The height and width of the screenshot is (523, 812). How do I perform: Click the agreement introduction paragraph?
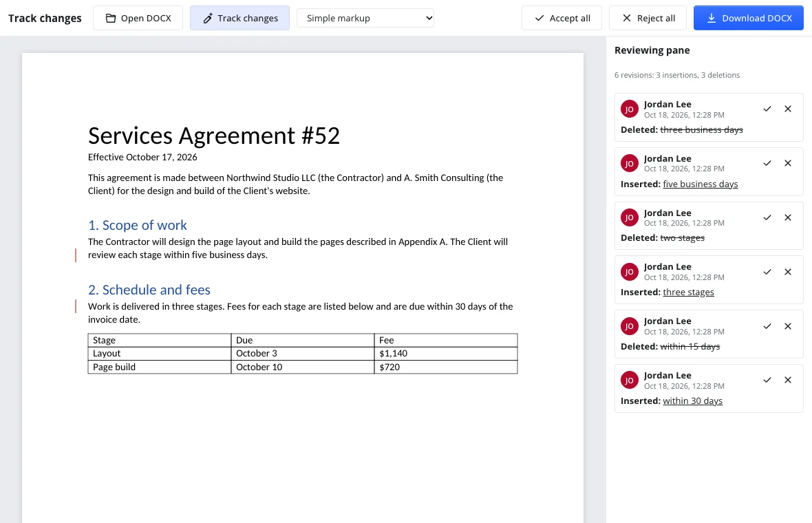coord(296,184)
